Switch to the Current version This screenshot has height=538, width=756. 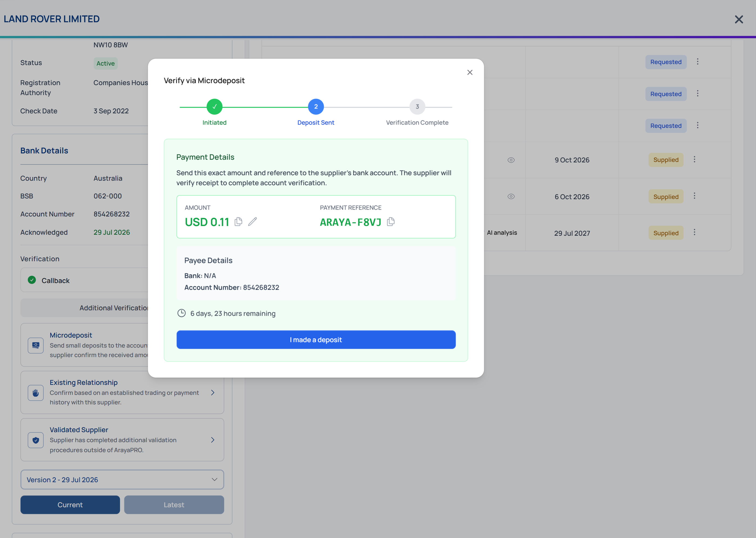(70, 505)
